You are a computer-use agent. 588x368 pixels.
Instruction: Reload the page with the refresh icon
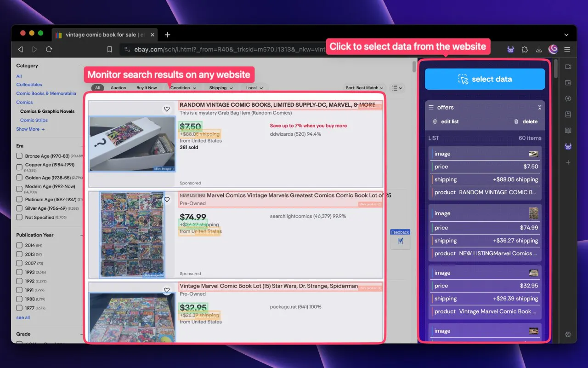point(49,49)
